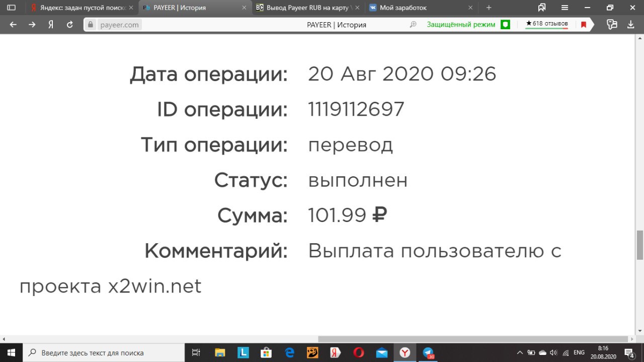Viewport: 644px width, 362px height.
Task: Switch to Вывод Payeer RUB tab
Action: point(308,8)
